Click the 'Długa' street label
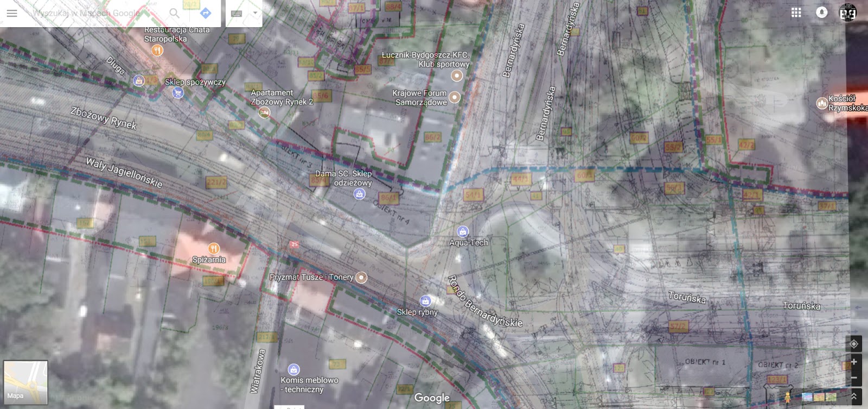The width and height of the screenshot is (868, 409). tap(116, 65)
